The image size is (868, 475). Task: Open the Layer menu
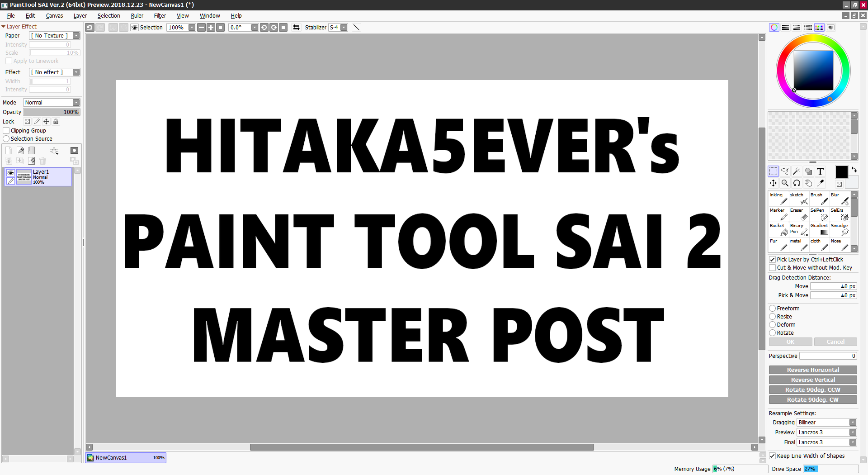(80, 16)
